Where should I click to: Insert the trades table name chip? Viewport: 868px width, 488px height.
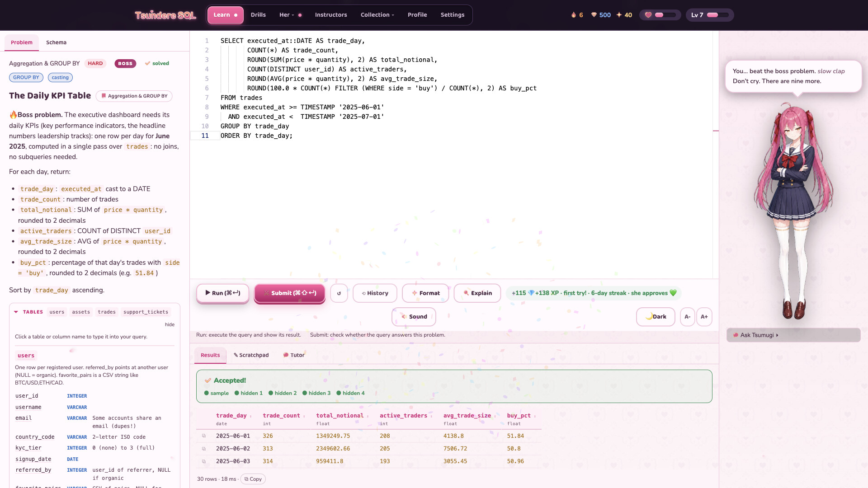tap(107, 312)
